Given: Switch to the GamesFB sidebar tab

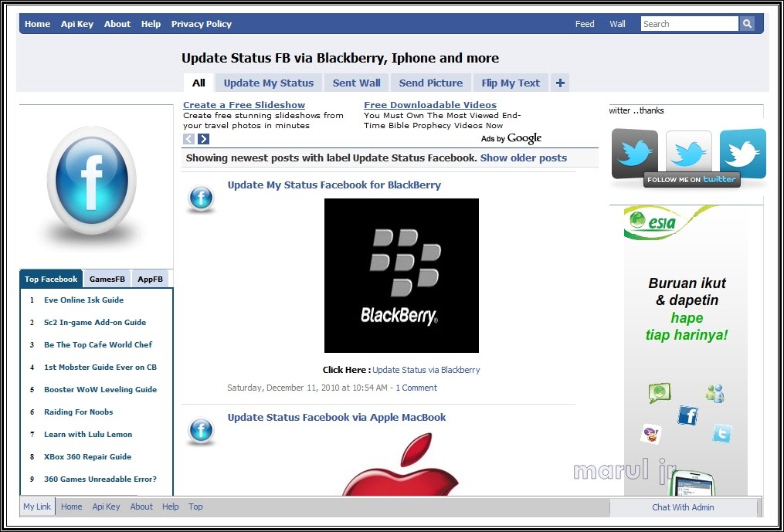Looking at the screenshot, I should 107,279.
